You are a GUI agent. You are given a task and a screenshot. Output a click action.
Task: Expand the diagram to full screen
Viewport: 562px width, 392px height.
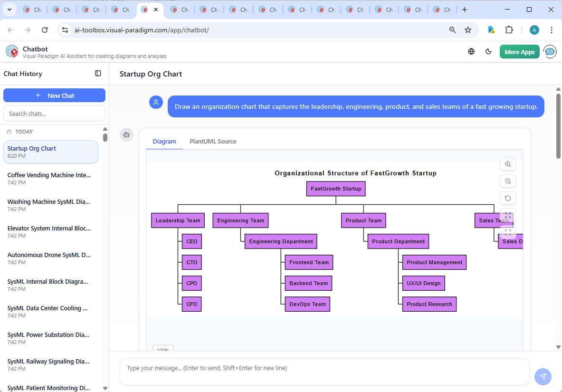(x=508, y=215)
